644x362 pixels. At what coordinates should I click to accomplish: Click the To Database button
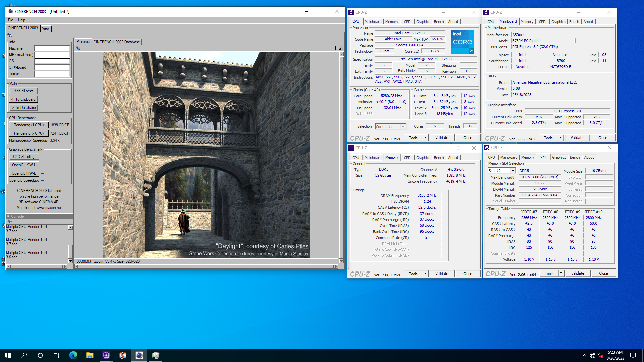point(23,108)
